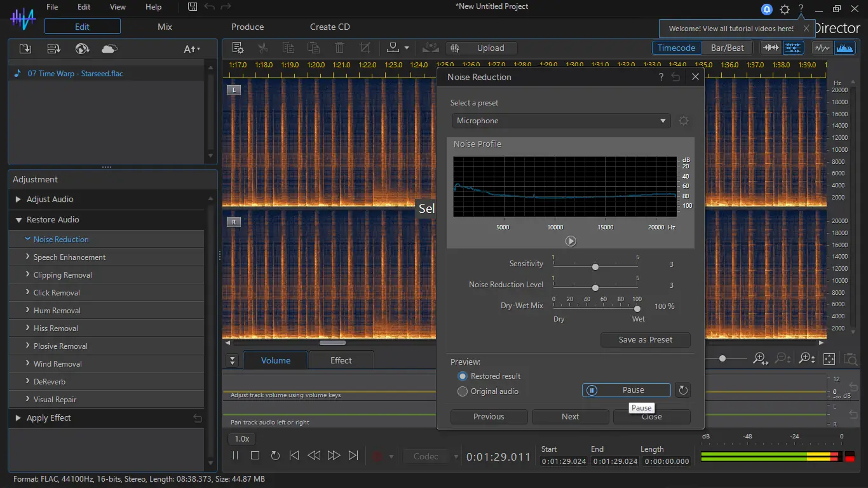The width and height of the screenshot is (868, 488).
Task: Select the Restored result radio button
Action: [463, 376]
